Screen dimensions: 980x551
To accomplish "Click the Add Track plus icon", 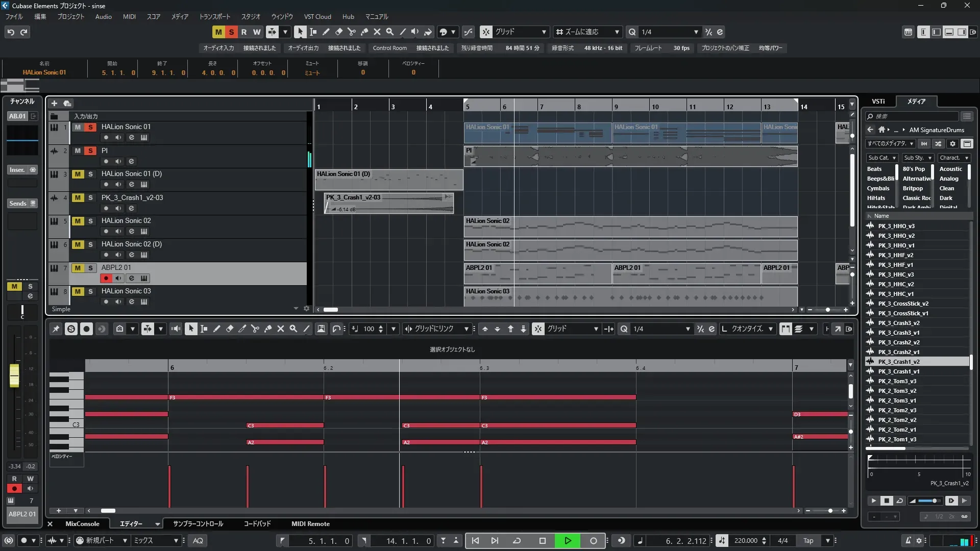I will (54, 103).
